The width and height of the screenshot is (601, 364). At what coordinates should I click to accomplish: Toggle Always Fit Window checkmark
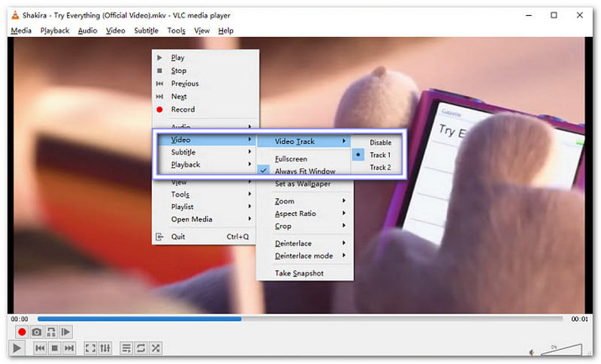click(x=304, y=171)
